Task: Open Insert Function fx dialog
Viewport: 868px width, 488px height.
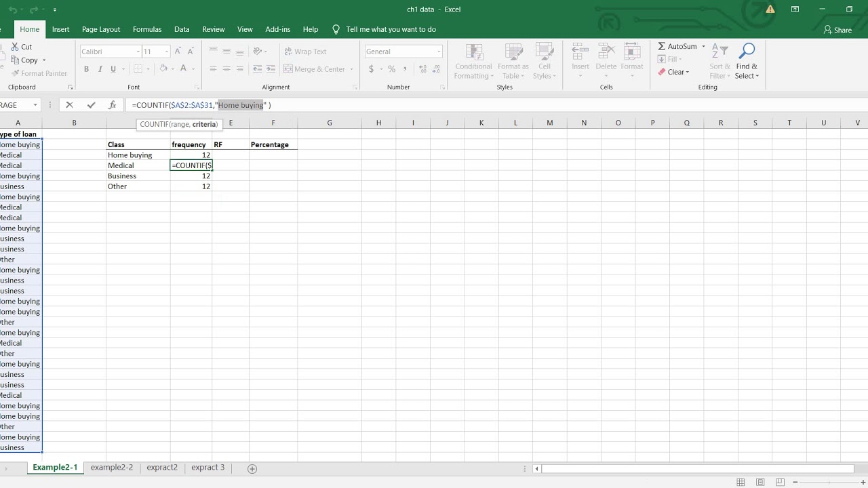Action: pos(113,105)
